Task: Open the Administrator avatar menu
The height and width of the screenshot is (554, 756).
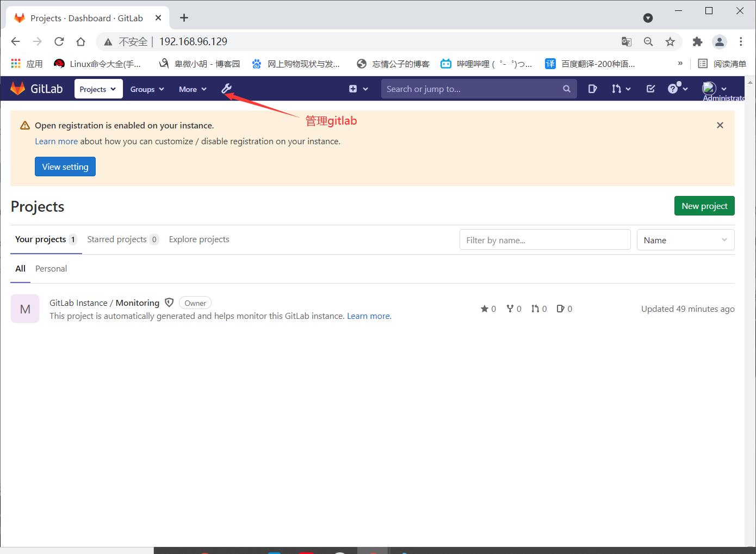Action: click(715, 88)
